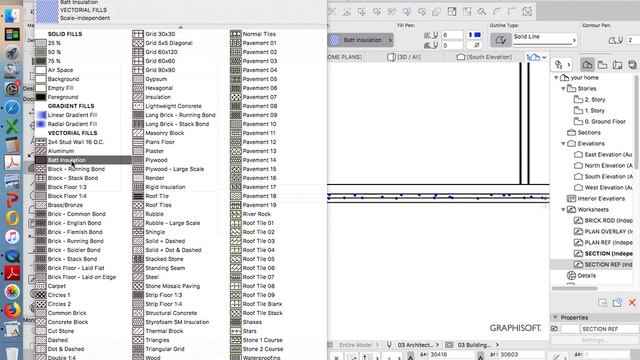The width and height of the screenshot is (640, 360).
Task: Open the Solid Line outline type dropdown
Action: pyautogui.click(x=544, y=39)
